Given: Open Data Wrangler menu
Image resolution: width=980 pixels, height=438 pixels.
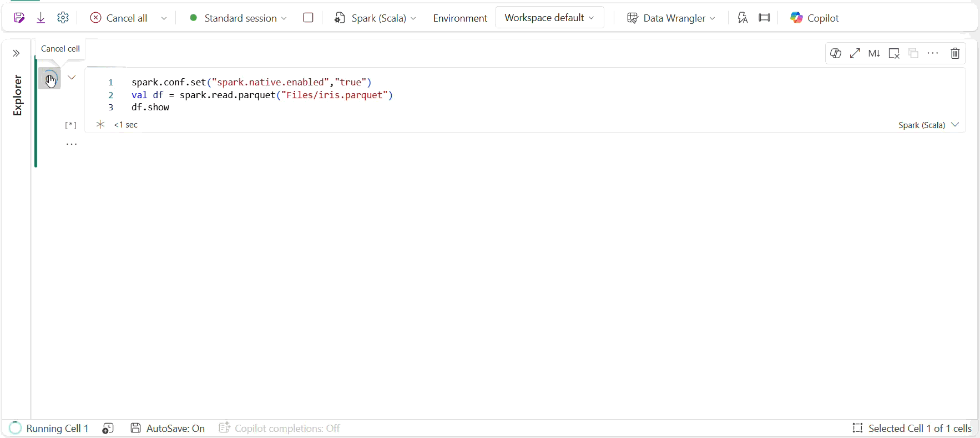Looking at the screenshot, I should click(670, 18).
